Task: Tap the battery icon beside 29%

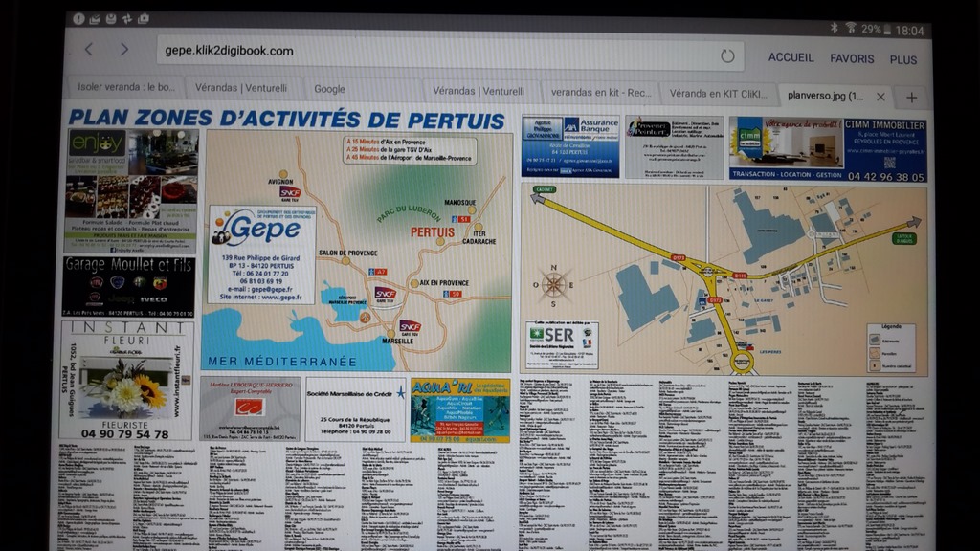Action: coord(887,30)
